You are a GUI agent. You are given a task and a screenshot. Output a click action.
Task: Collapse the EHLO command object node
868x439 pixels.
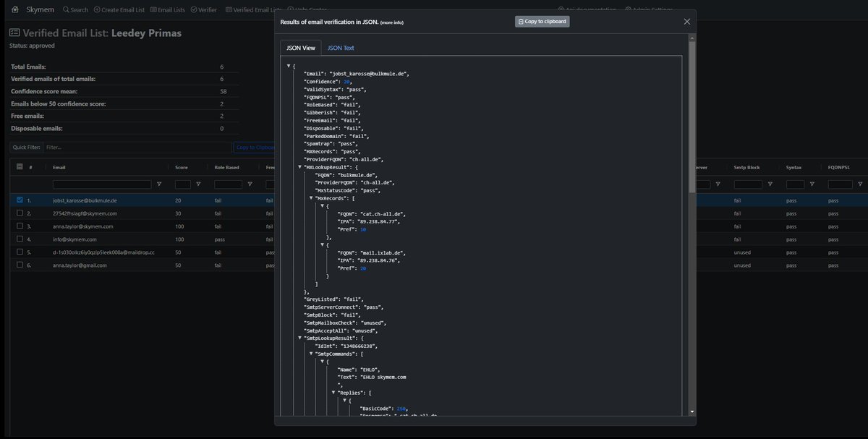(x=323, y=362)
